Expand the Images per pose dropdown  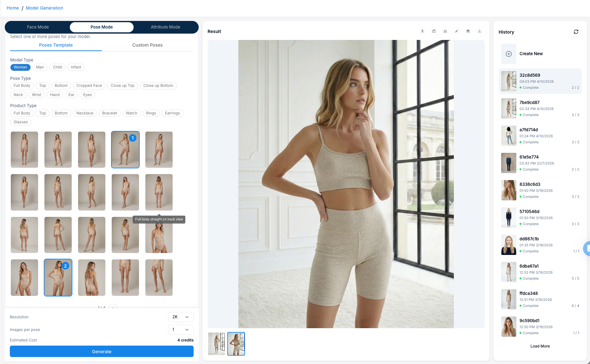181,330
